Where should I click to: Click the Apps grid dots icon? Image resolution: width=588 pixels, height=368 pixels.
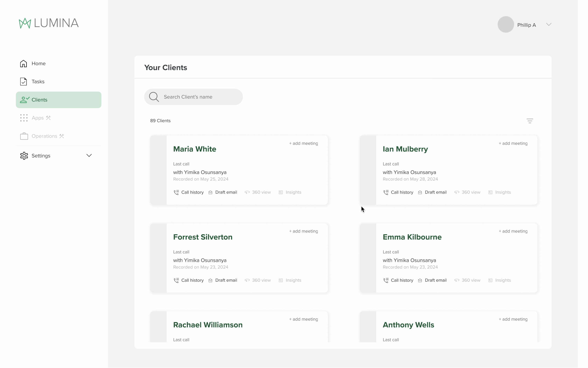point(24,118)
